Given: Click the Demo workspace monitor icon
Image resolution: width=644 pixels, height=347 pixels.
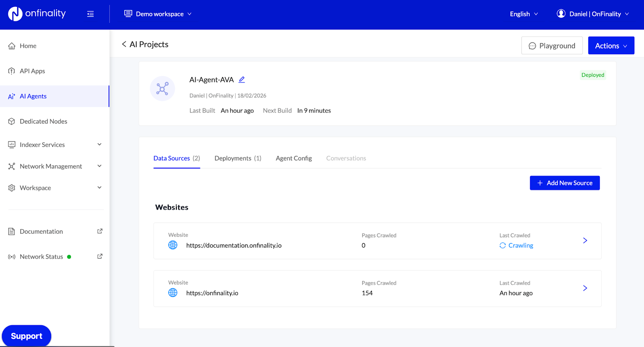Looking at the screenshot, I should [x=128, y=14].
